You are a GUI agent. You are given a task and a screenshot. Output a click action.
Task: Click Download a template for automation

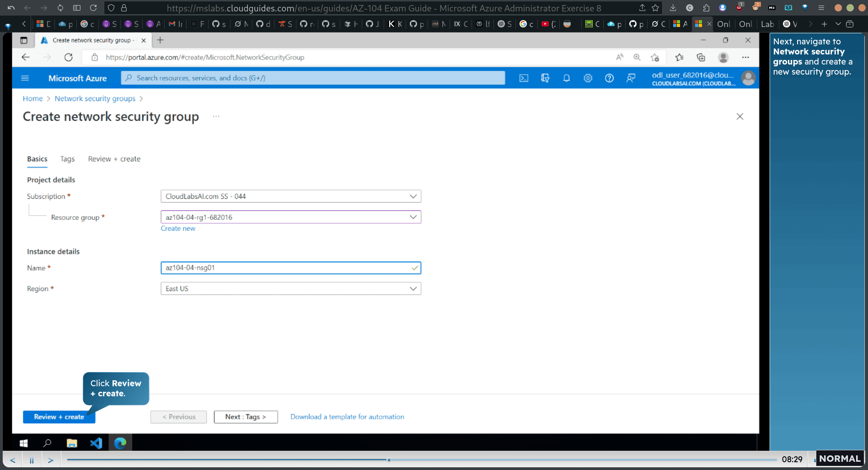click(x=347, y=417)
